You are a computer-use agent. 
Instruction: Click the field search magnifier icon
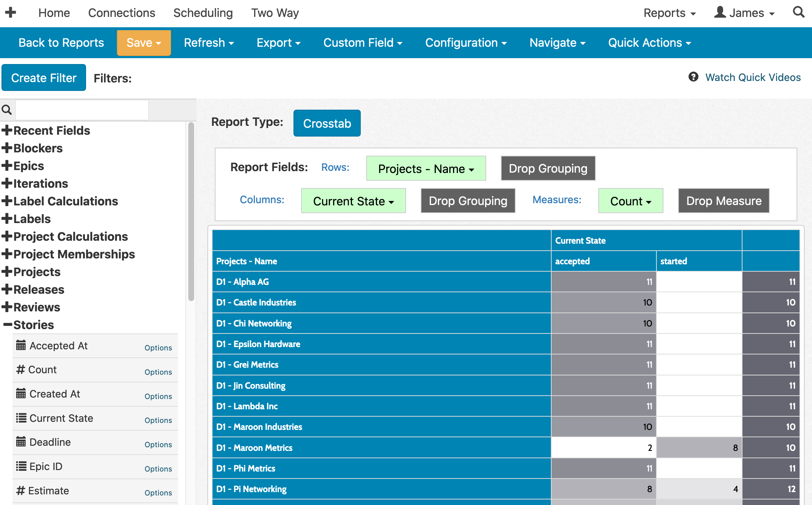pyautogui.click(x=7, y=110)
